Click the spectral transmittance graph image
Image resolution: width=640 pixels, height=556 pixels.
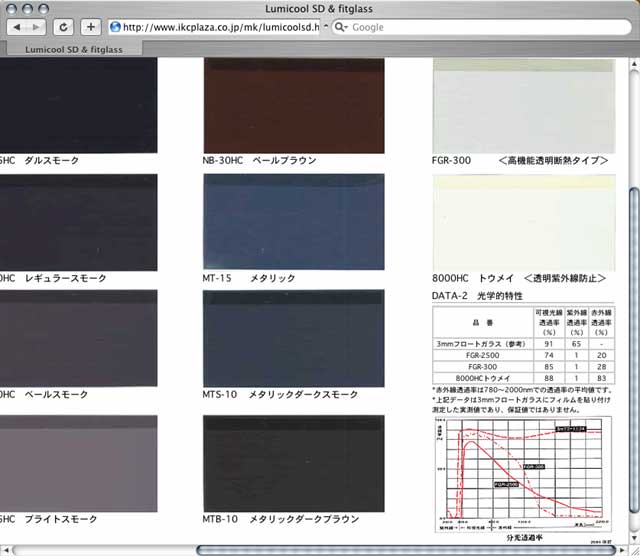click(x=523, y=474)
